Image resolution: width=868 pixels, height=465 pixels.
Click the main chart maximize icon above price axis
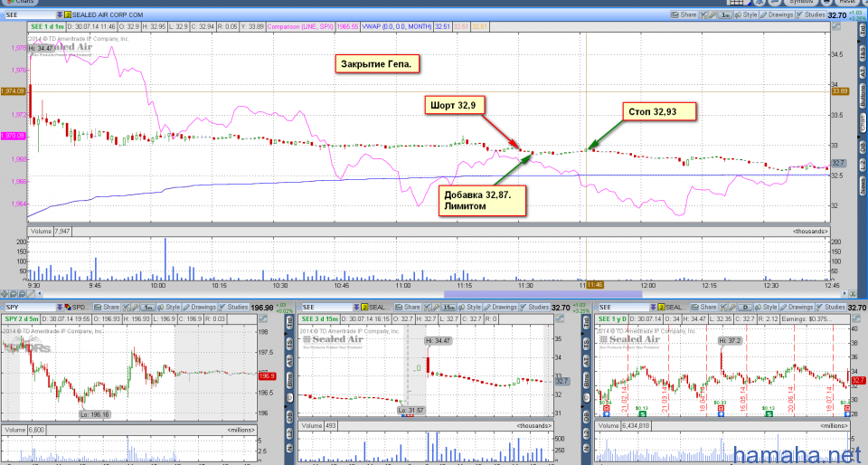[835, 26]
